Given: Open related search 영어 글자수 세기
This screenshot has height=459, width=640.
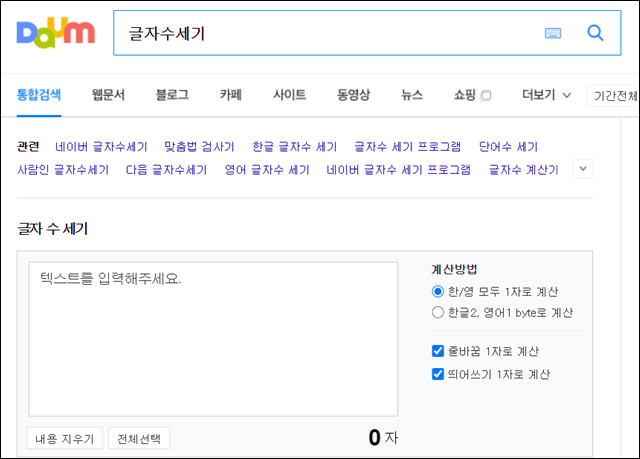Looking at the screenshot, I should 267,169.
